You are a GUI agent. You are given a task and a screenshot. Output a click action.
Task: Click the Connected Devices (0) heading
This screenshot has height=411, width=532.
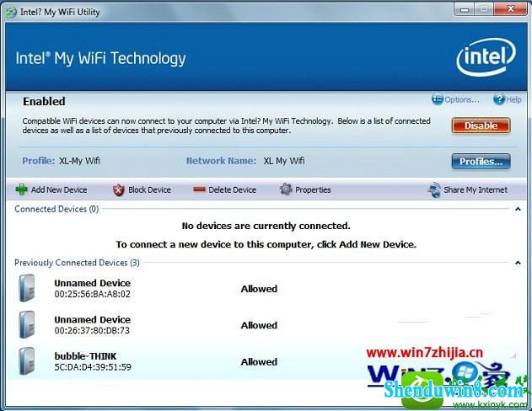point(56,209)
